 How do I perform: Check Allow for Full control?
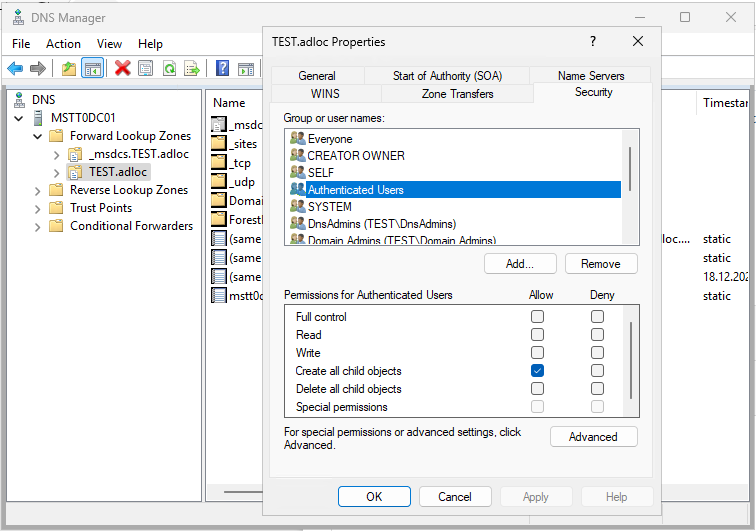(537, 317)
